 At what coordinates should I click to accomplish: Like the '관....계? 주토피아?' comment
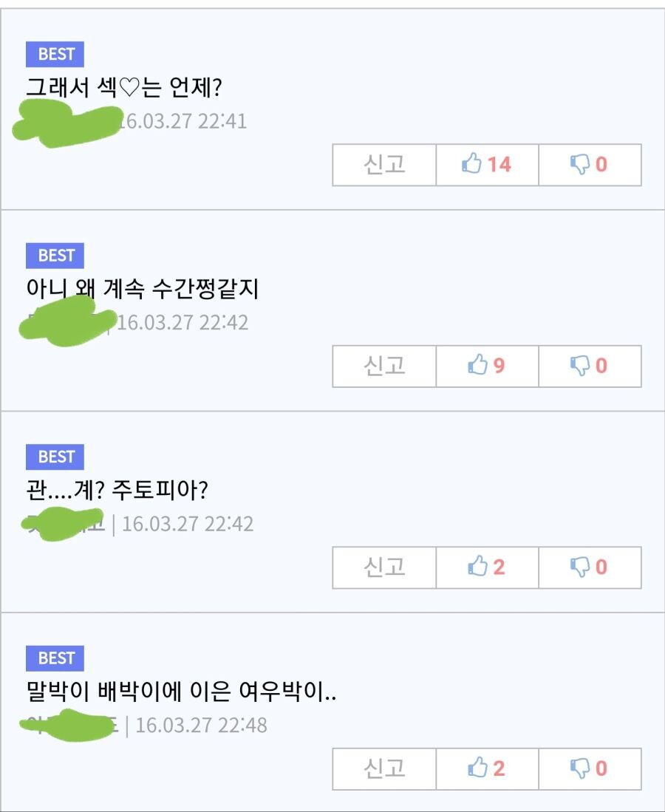tap(488, 567)
